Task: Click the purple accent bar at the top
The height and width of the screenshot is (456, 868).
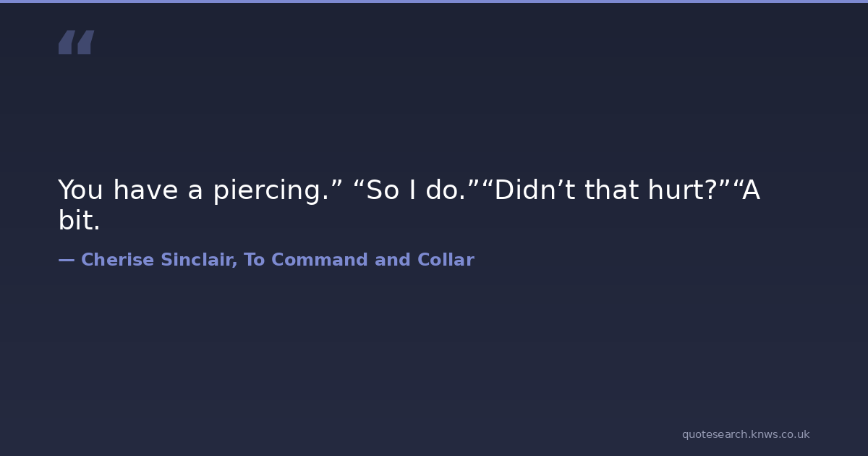Action: 434,1
